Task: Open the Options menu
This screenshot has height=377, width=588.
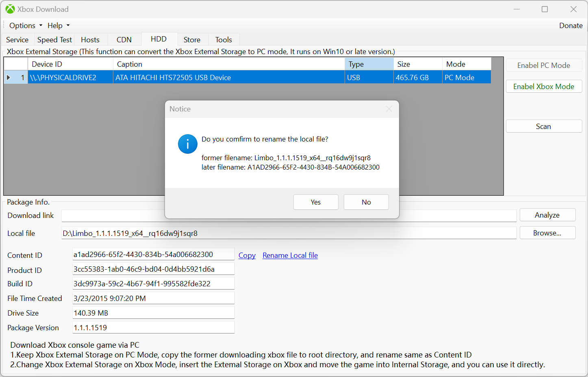Action: pos(26,26)
